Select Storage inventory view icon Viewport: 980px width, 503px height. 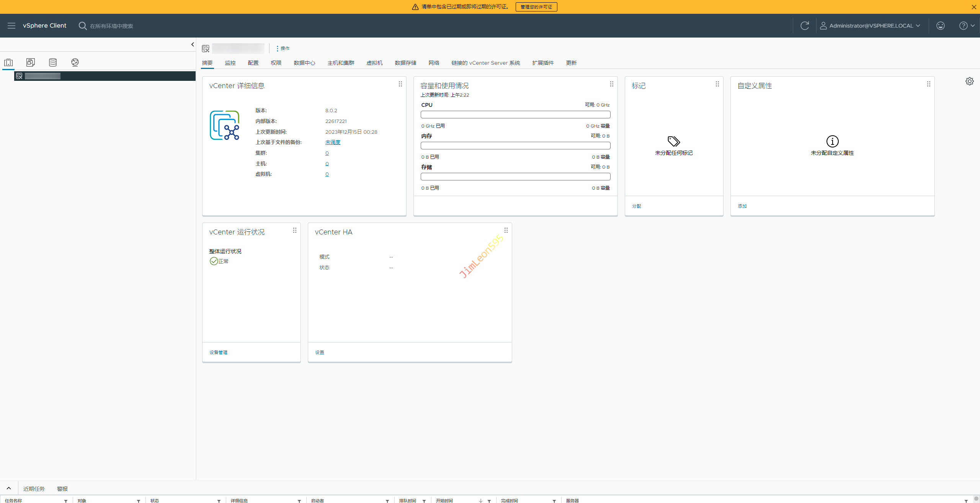pos(53,62)
